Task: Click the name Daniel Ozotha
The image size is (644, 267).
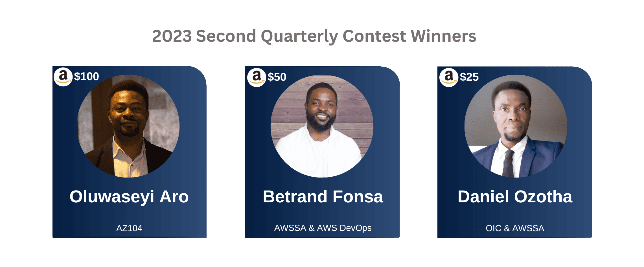Action: point(515,197)
